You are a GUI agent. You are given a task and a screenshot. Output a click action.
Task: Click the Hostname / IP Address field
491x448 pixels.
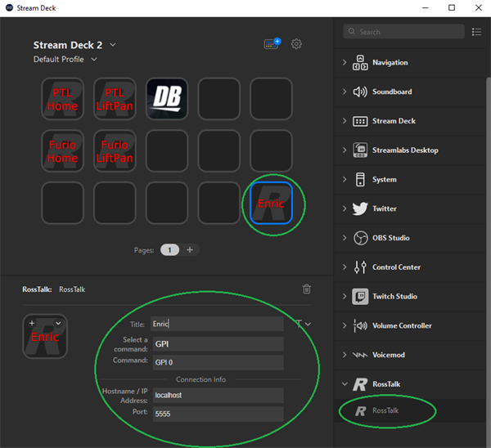pyautogui.click(x=218, y=395)
